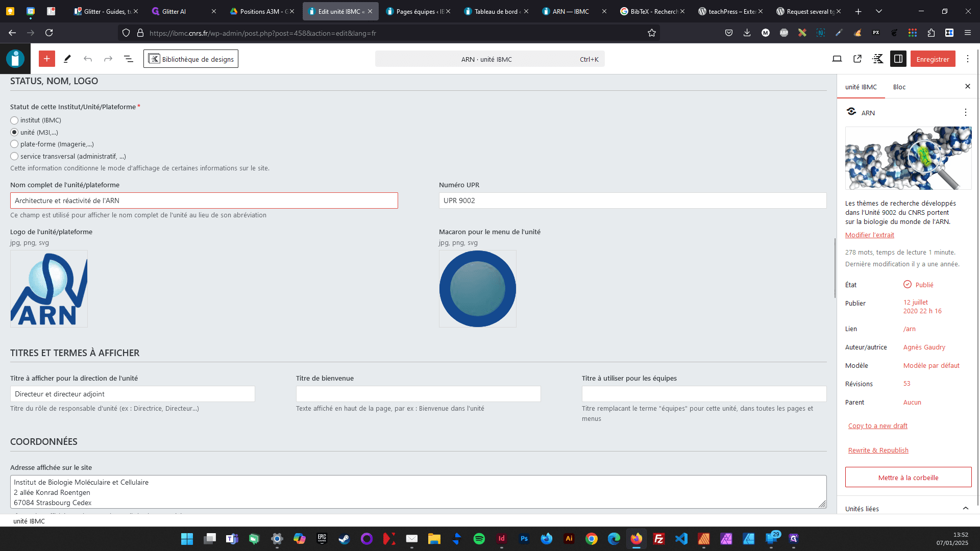The height and width of the screenshot is (551, 980).
Task: Click the desktop preview icon
Action: tap(837, 59)
